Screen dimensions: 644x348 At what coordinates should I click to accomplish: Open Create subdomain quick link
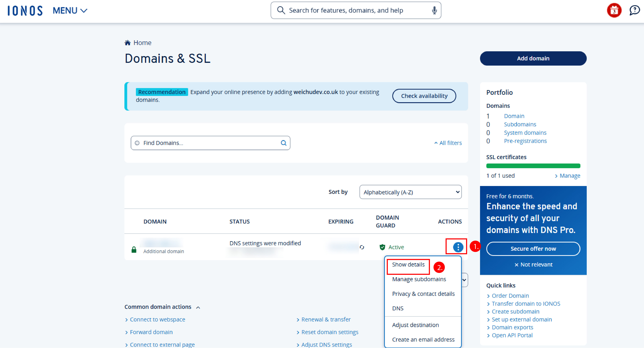515,311
